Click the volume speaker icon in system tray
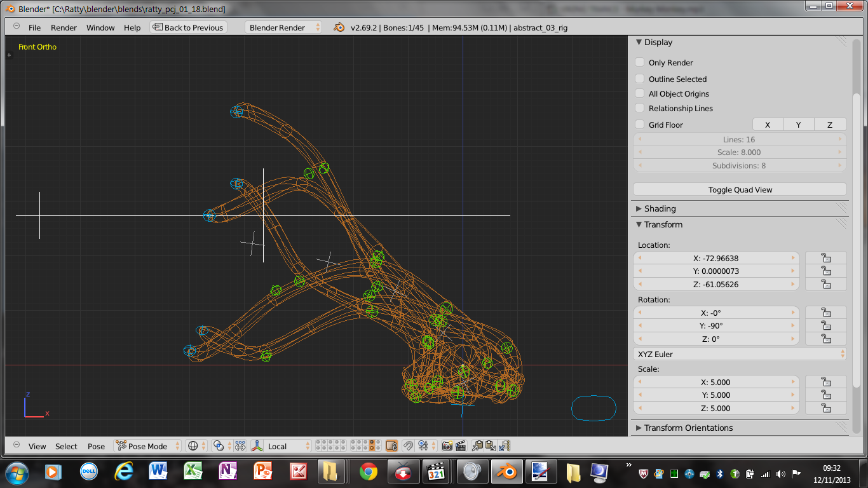This screenshot has height=488, width=868. [x=780, y=473]
